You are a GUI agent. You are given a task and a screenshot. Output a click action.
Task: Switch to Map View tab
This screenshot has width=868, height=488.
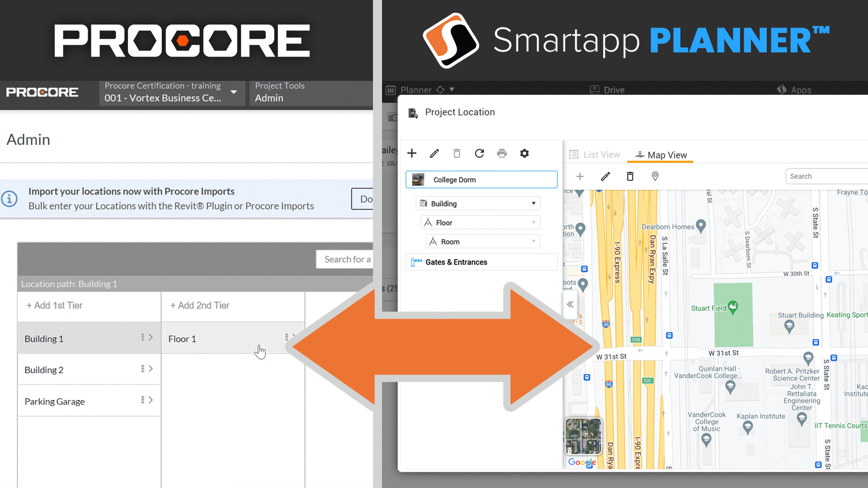660,155
